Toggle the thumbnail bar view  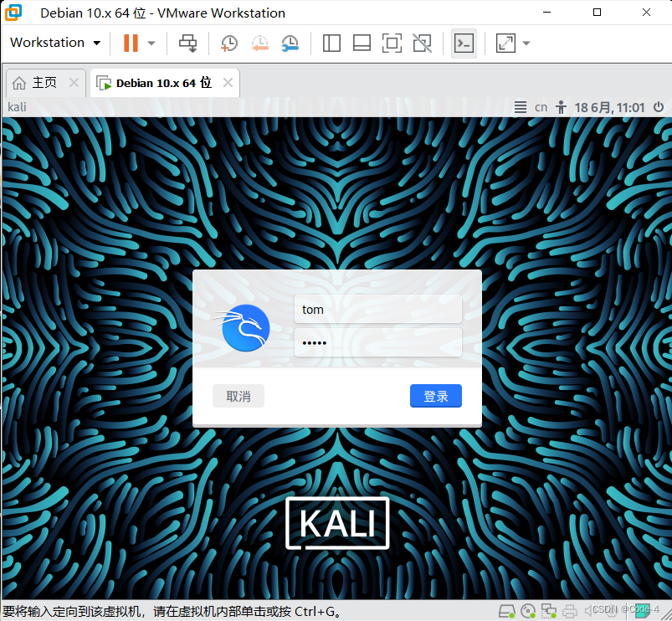(362, 43)
